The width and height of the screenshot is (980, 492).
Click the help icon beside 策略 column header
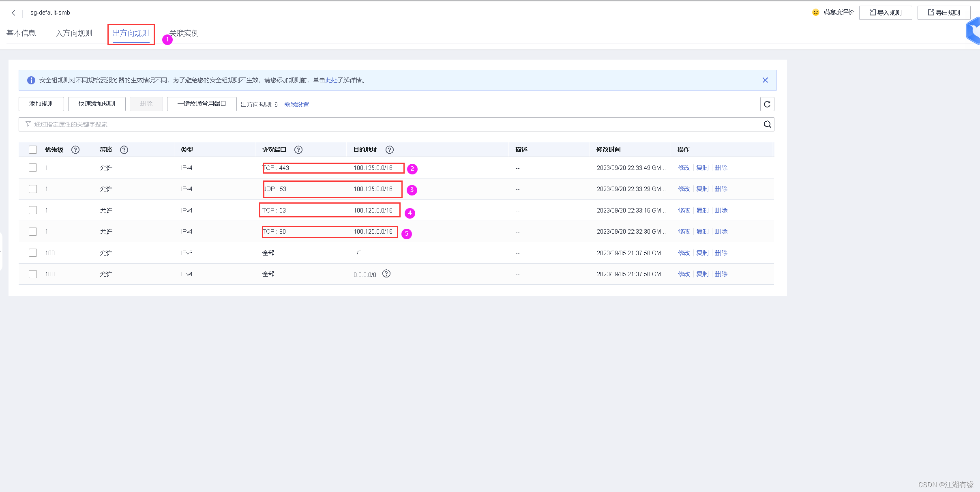[124, 150]
